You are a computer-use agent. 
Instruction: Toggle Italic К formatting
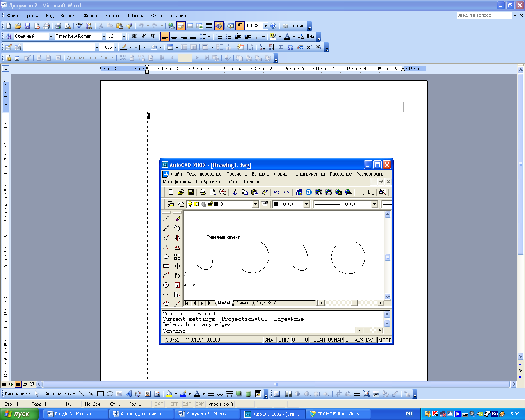(143, 37)
